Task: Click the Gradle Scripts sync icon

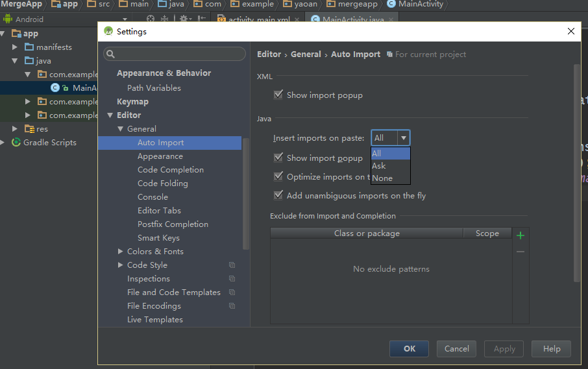Action: click(16, 143)
